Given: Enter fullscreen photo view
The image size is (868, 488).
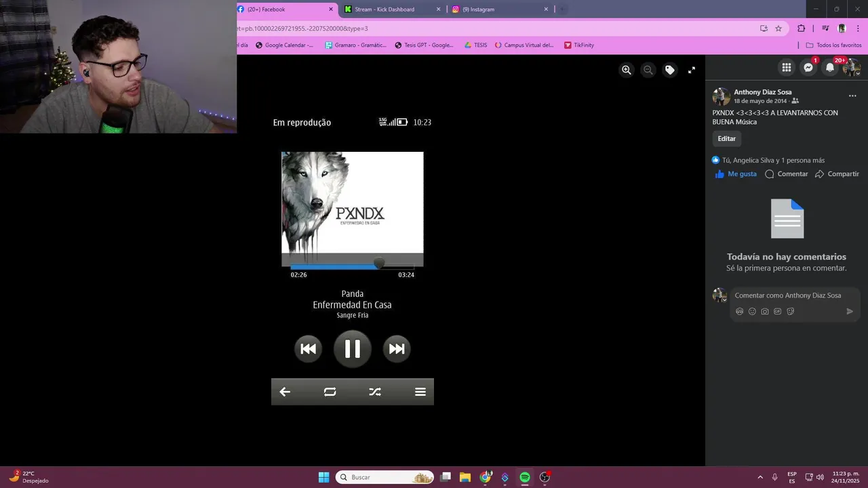Looking at the screenshot, I should 692,70.
